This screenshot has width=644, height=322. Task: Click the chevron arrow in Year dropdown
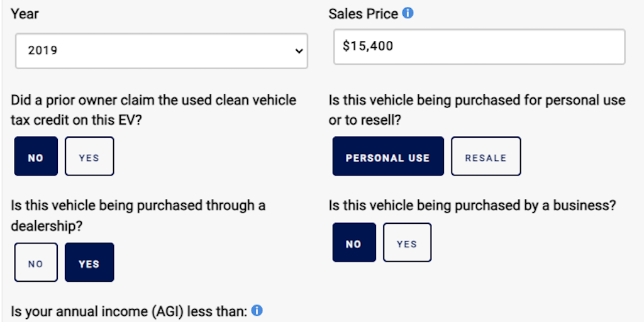click(x=299, y=51)
